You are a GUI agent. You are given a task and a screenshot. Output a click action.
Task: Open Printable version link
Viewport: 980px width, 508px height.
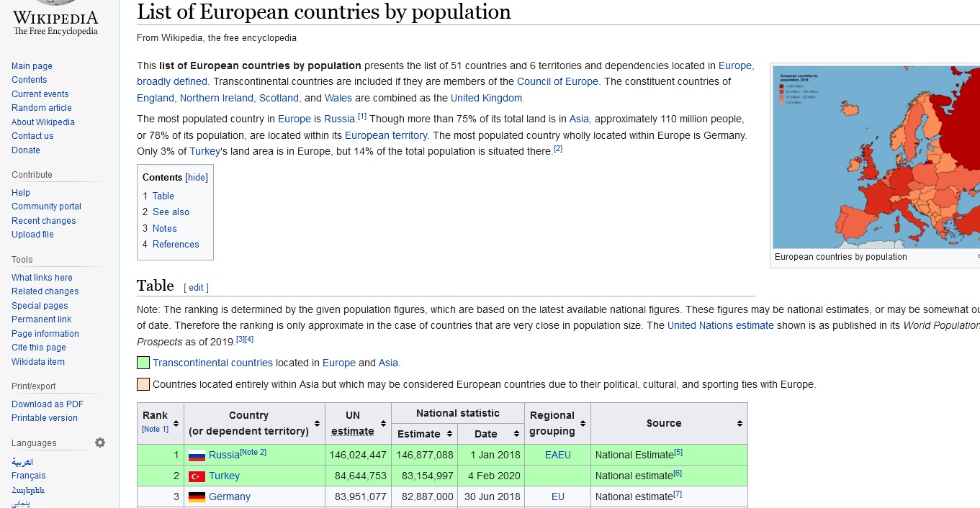(x=45, y=418)
